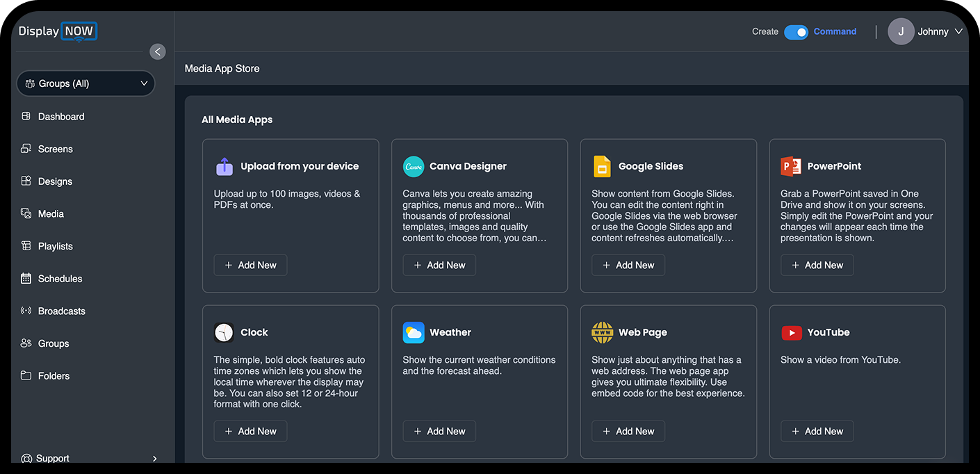Click the Web Page globe icon

pyautogui.click(x=602, y=333)
